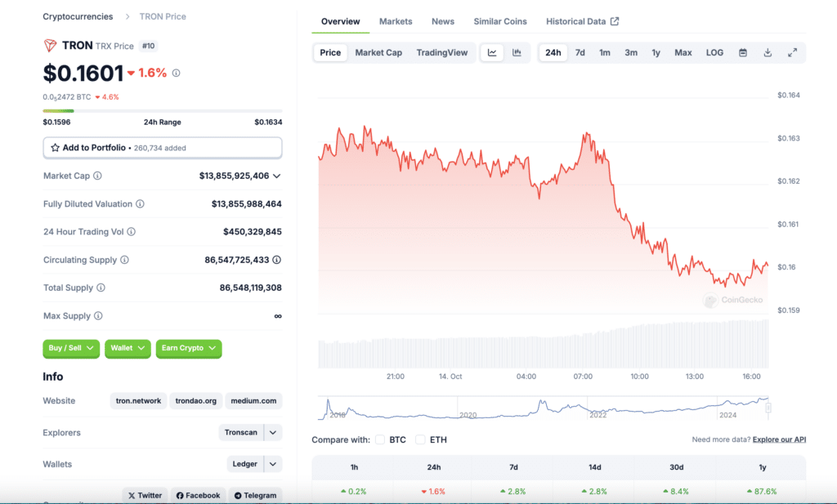The image size is (837, 504).
Task: Open the calendar date range picker
Action: (x=742, y=52)
